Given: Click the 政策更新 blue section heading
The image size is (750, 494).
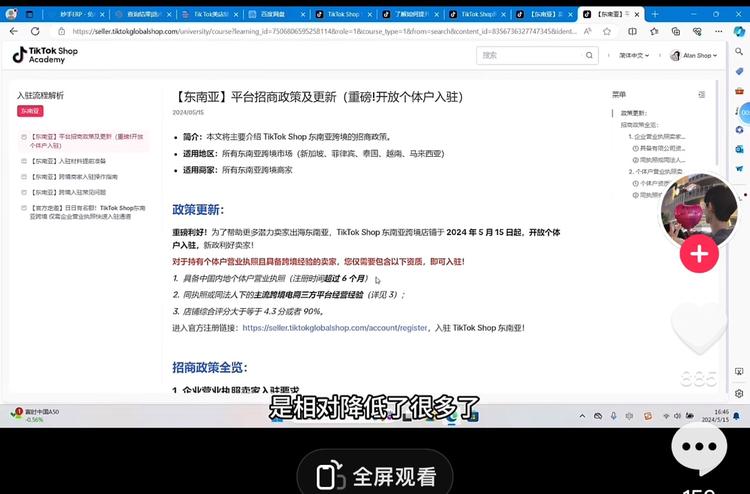Looking at the screenshot, I should (x=198, y=209).
